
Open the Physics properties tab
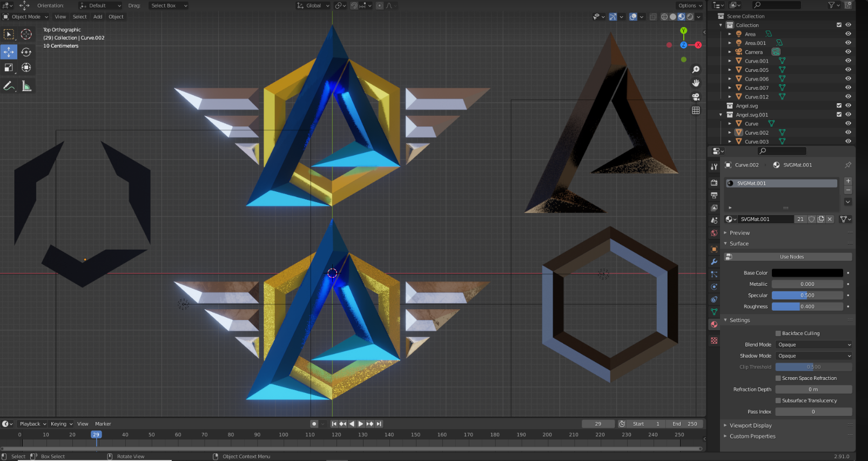714,287
